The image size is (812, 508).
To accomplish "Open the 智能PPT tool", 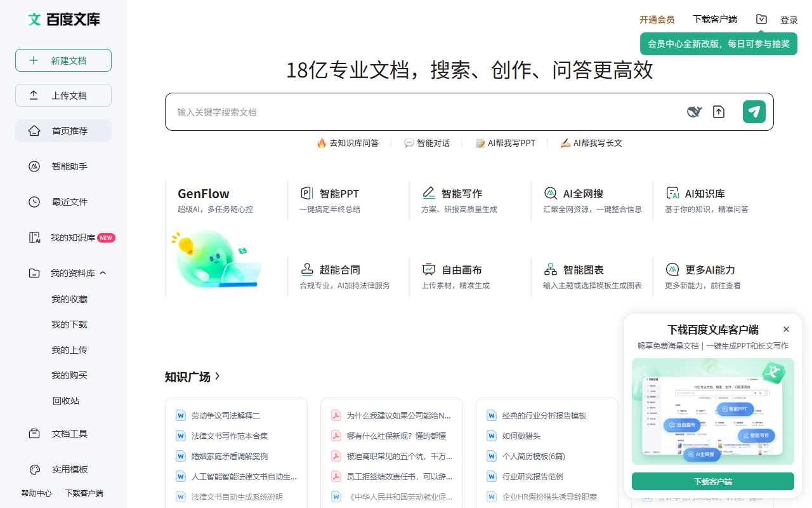I will [x=330, y=193].
